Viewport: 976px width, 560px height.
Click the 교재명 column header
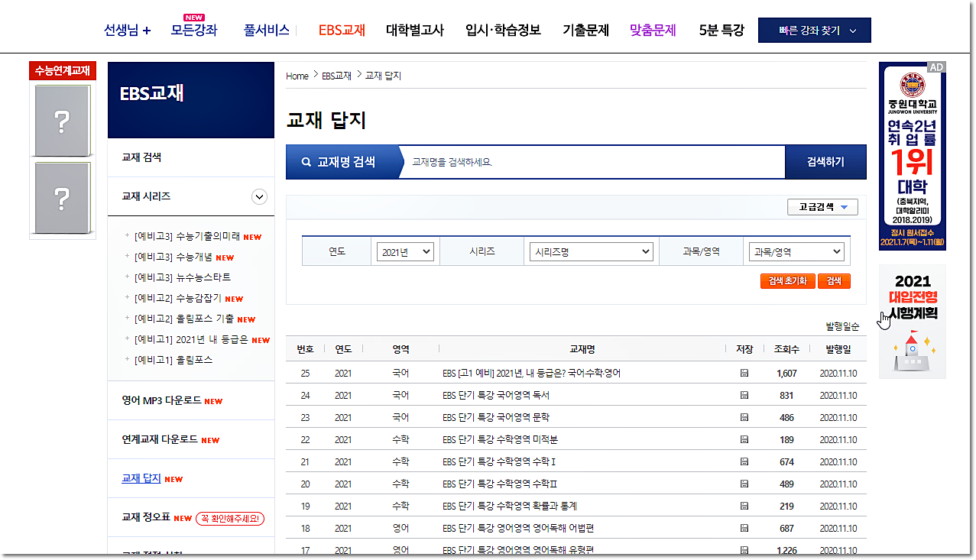coord(582,349)
